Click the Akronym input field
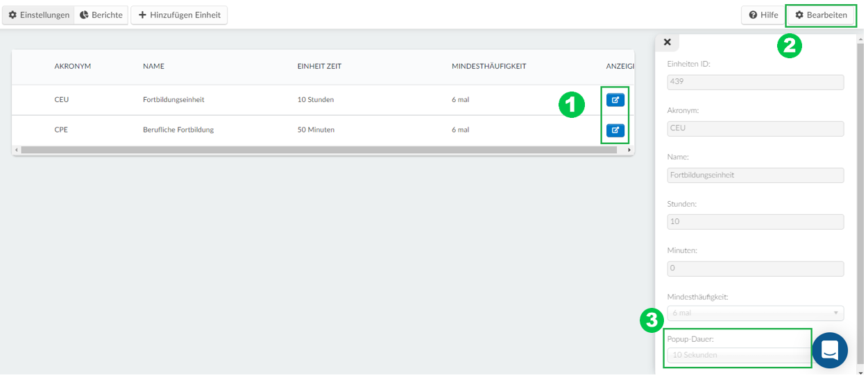This screenshot has height=380, width=868. [x=755, y=128]
